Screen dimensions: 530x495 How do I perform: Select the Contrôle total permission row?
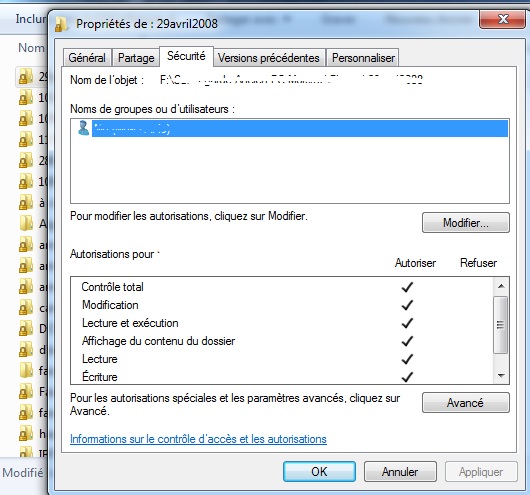pyautogui.click(x=281, y=287)
